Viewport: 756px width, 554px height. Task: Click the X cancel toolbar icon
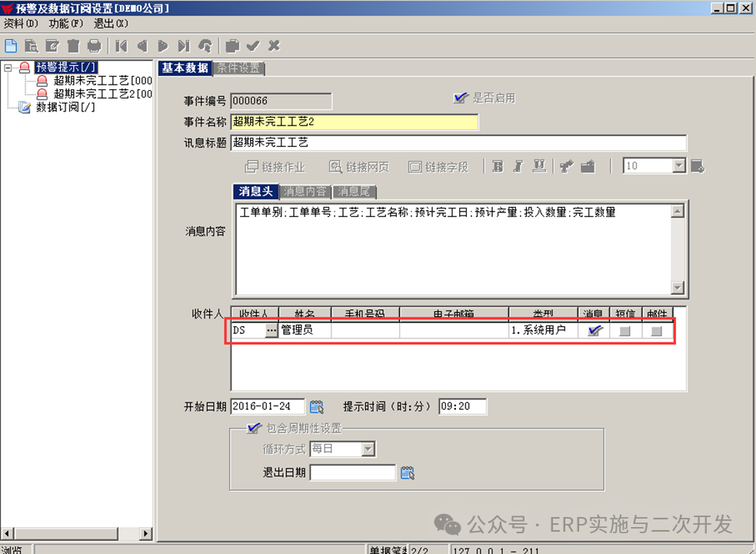click(x=274, y=46)
